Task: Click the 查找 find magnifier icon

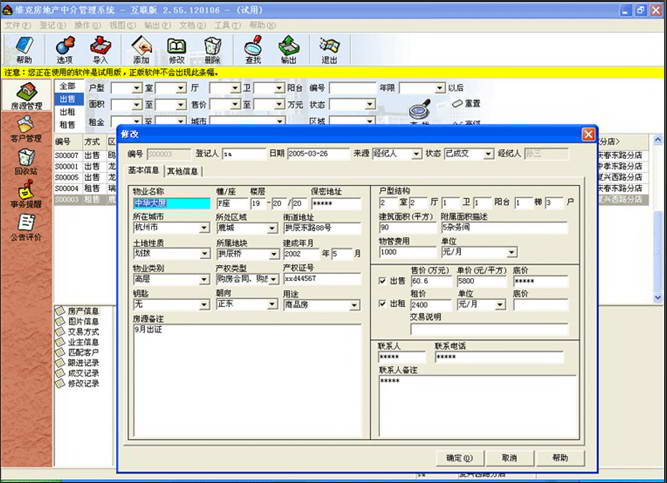Action: tap(254, 49)
